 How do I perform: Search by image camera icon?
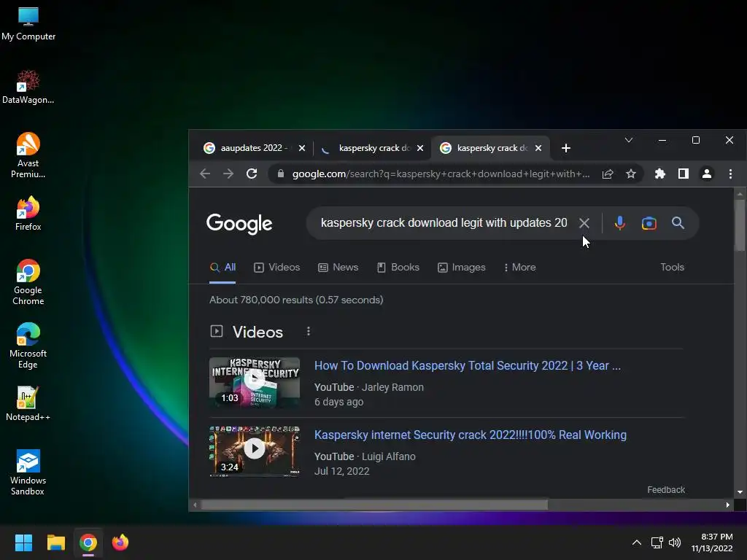pos(649,223)
